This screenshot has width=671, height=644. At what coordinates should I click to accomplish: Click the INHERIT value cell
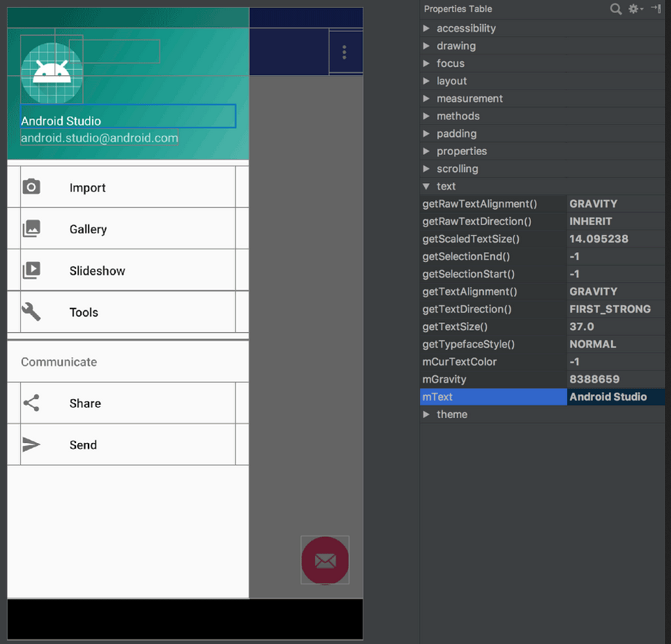click(x=616, y=221)
